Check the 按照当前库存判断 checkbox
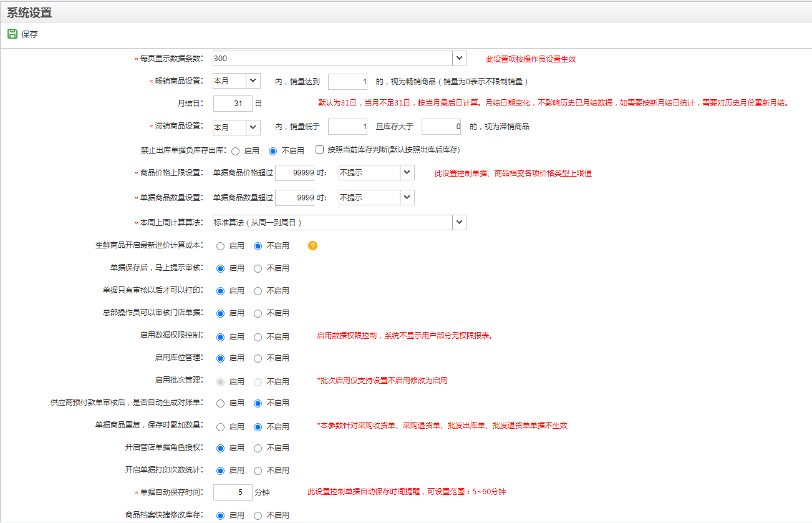 pyautogui.click(x=320, y=150)
